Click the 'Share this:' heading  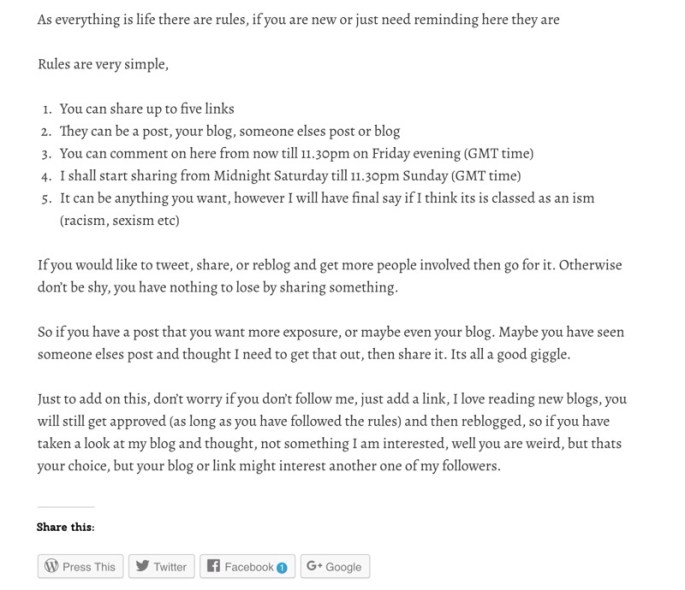point(66,527)
